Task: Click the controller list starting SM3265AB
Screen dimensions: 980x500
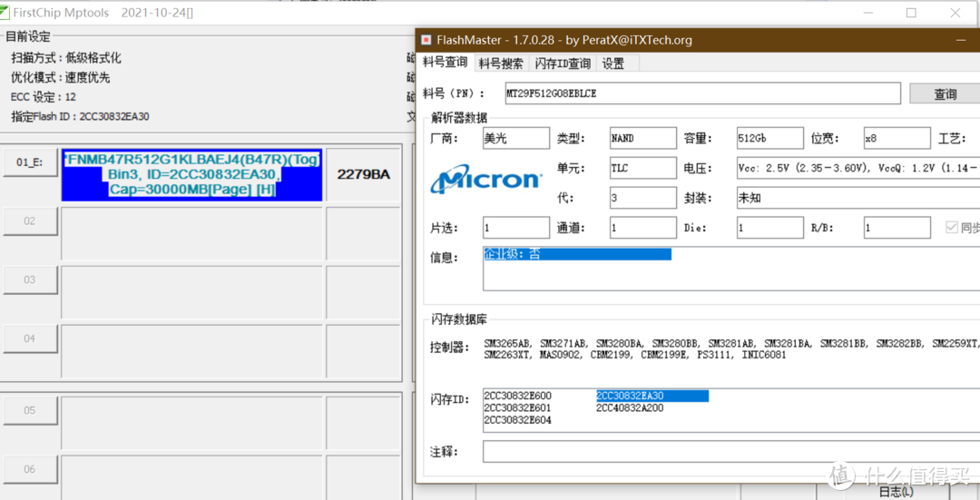Action: [731, 349]
